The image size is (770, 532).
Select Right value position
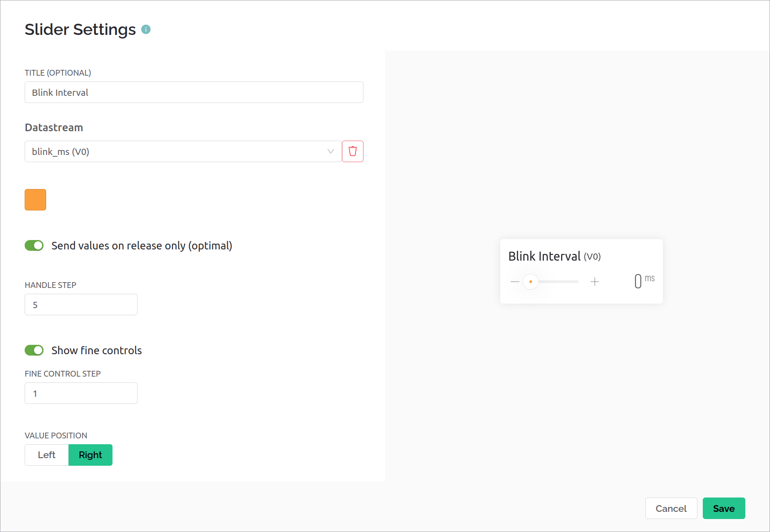pos(90,455)
